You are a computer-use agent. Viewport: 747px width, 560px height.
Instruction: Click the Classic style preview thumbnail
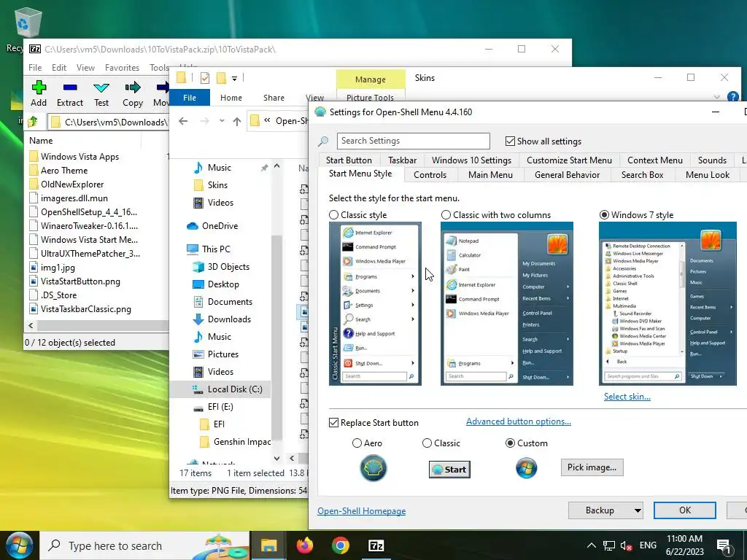point(375,304)
